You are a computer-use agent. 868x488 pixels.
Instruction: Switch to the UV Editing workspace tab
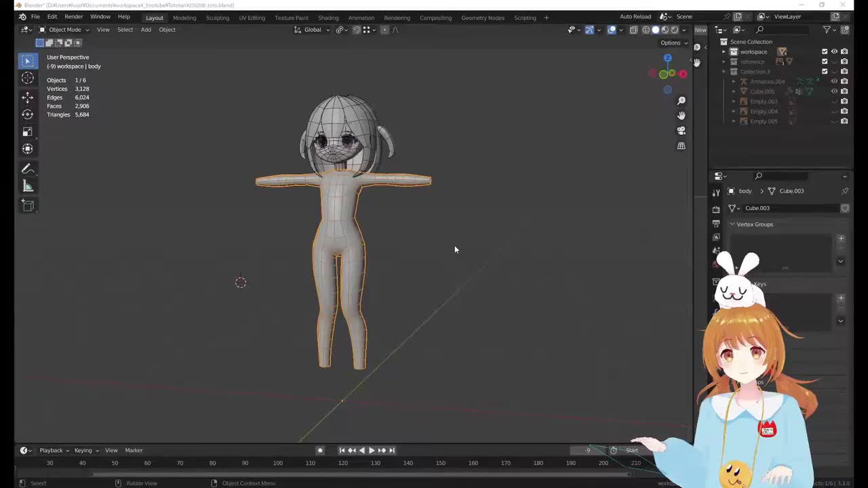click(252, 18)
